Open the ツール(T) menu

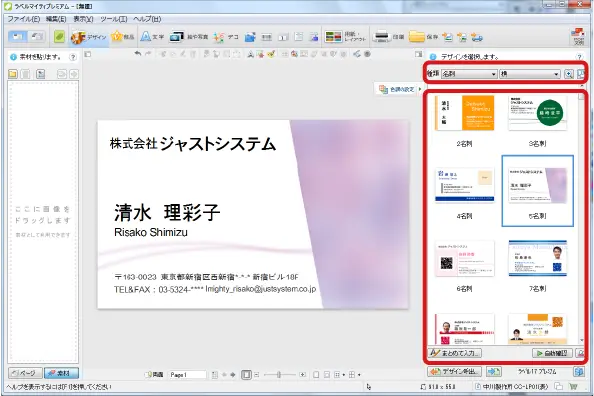tap(114, 19)
